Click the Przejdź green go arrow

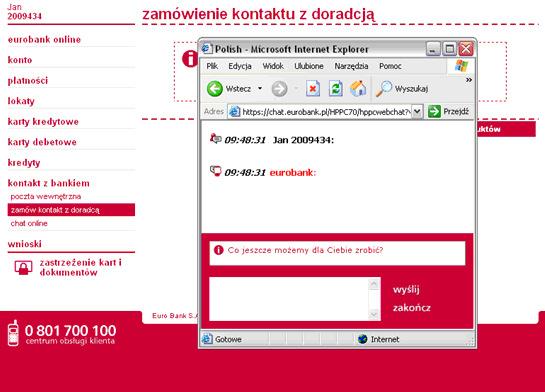434,112
